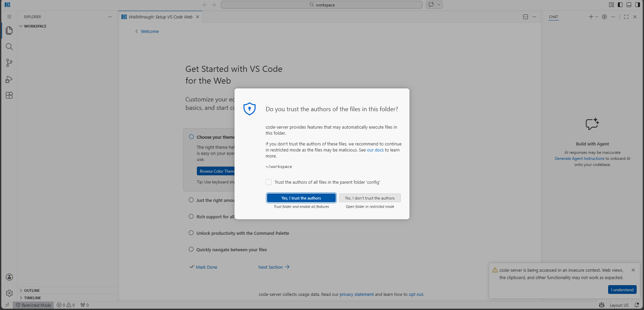This screenshot has height=310, width=644.
Task: Click the Copilot status icon in the status bar
Action: [602, 305]
